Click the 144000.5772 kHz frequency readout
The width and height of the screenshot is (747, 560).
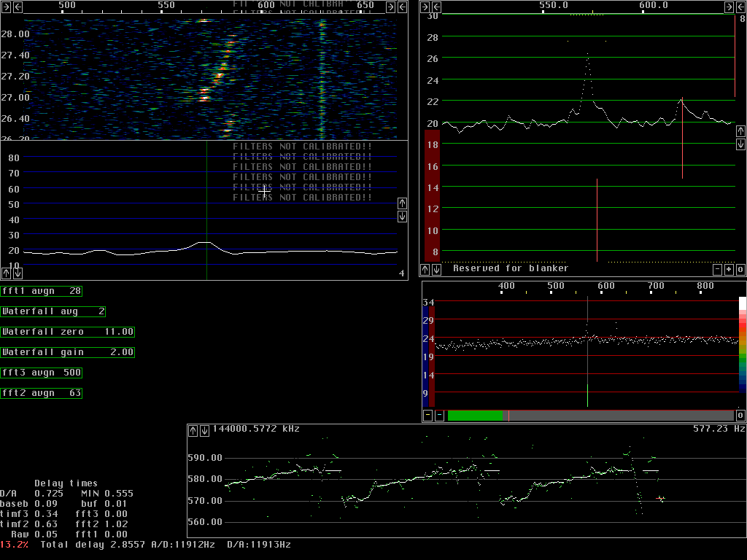[x=256, y=429]
